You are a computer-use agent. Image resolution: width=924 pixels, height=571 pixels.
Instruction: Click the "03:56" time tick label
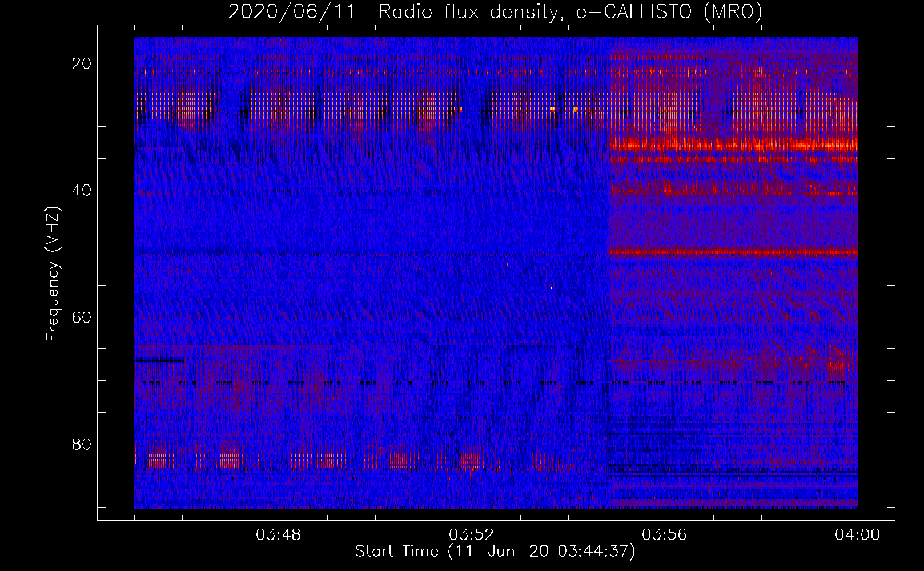[665, 535]
